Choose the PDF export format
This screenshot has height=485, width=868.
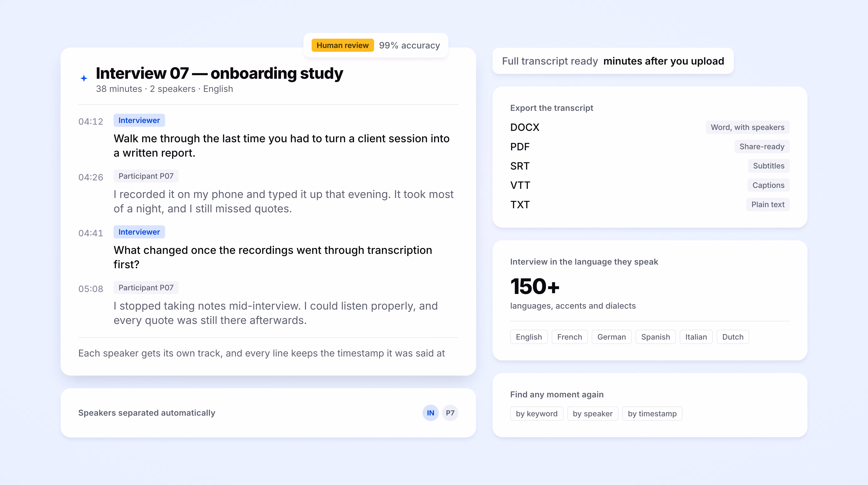coord(650,147)
